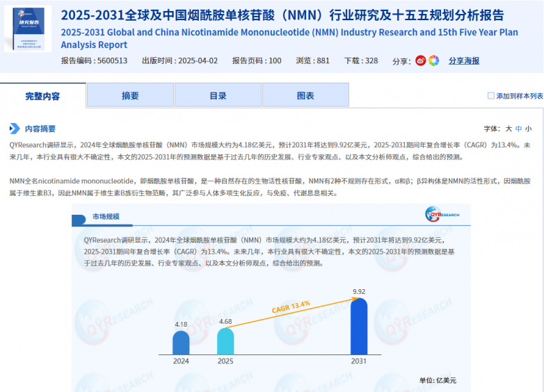Click the 分享海报 link
544x392 pixels.
(x=463, y=60)
